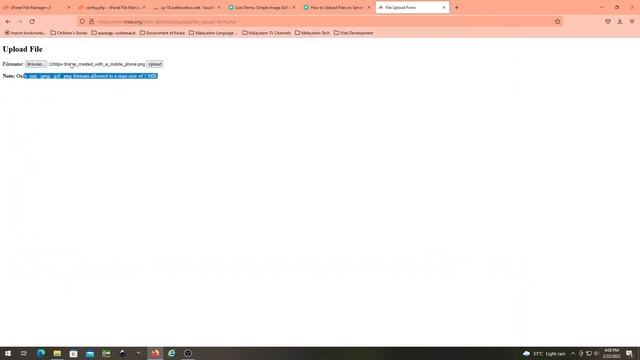Open the Pocket save icon in toolbar
The height and width of the screenshot is (360, 640).
point(608,21)
